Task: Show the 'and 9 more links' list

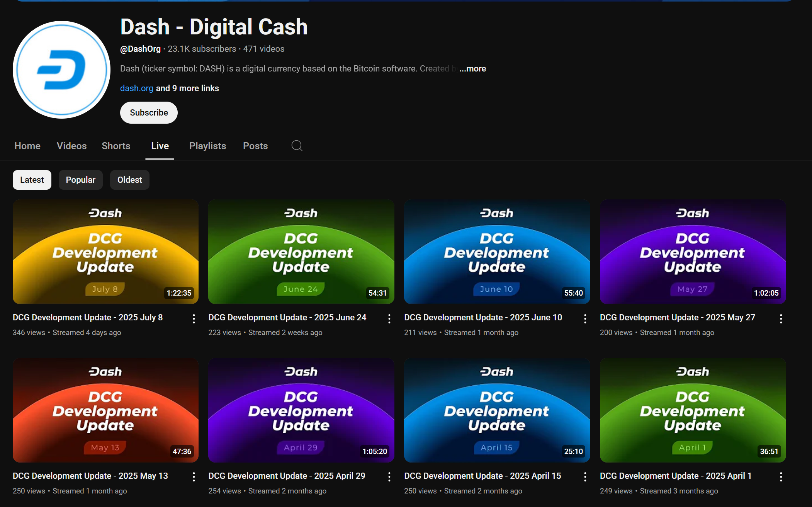Action: [x=187, y=88]
